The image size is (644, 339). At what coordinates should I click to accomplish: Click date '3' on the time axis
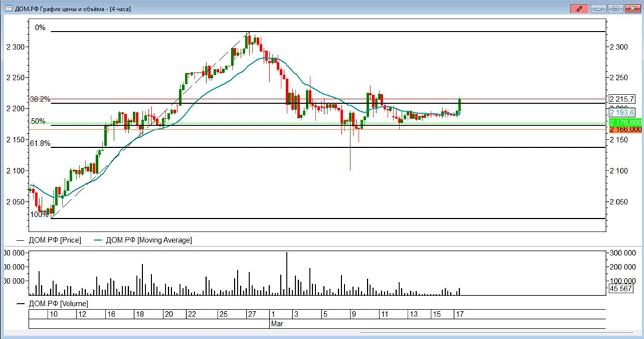point(296,315)
